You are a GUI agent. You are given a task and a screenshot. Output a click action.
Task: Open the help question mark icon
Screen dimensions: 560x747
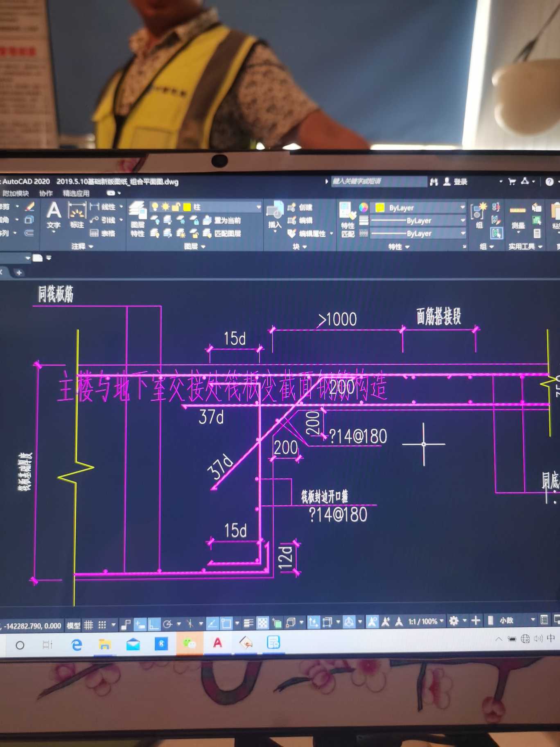[x=549, y=181]
